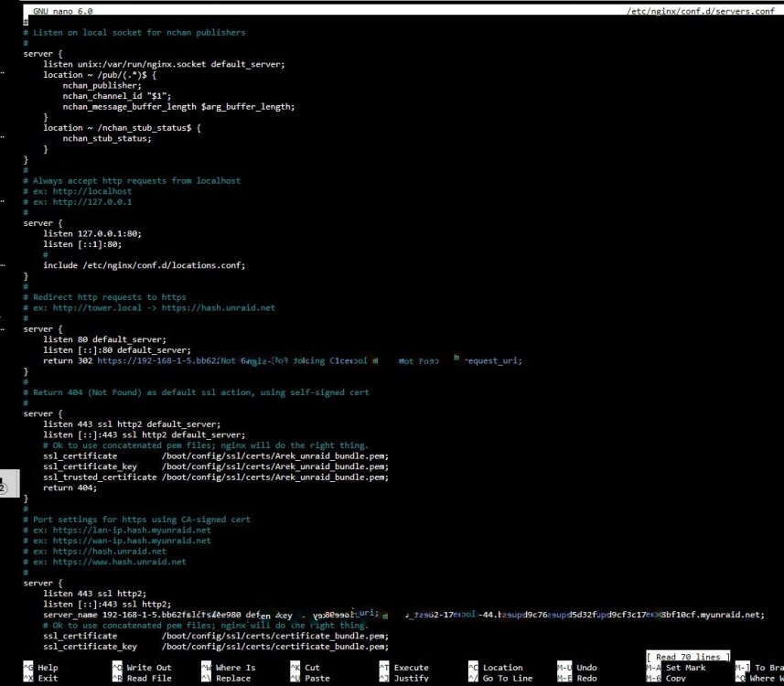Click the ^C Location shortcut
784x686 pixels.
(496, 668)
